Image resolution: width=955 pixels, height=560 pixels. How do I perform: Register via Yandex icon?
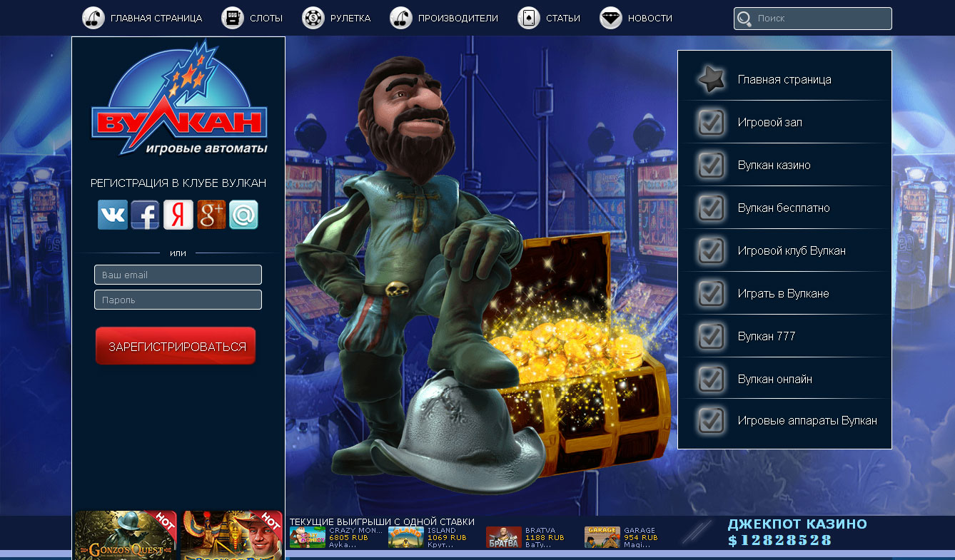point(178,215)
